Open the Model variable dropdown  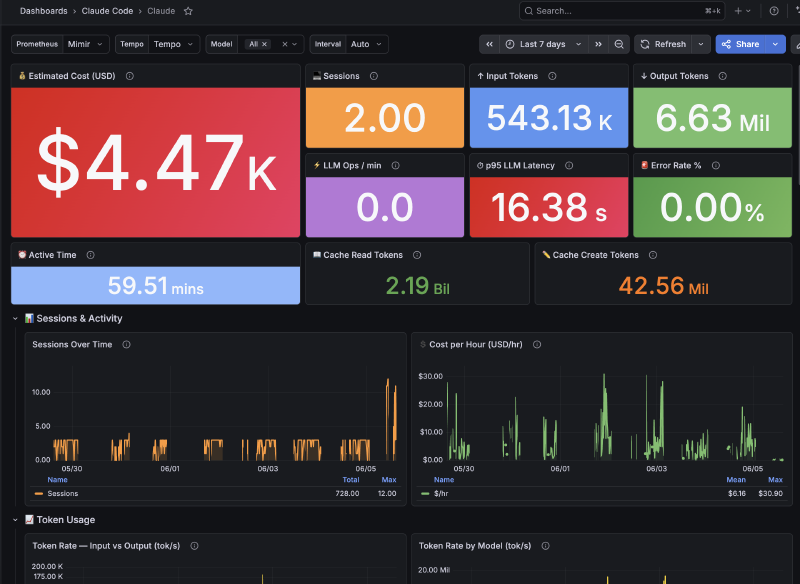point(294,44)
